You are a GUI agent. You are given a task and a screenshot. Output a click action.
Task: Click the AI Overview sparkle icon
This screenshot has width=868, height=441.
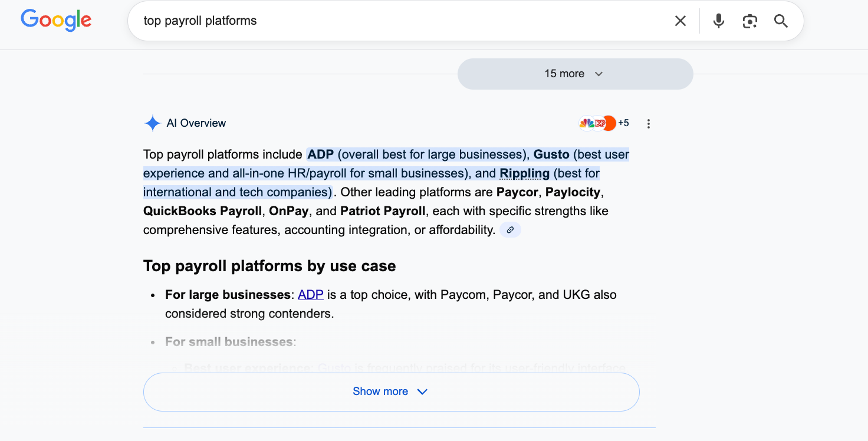point(152,123)
